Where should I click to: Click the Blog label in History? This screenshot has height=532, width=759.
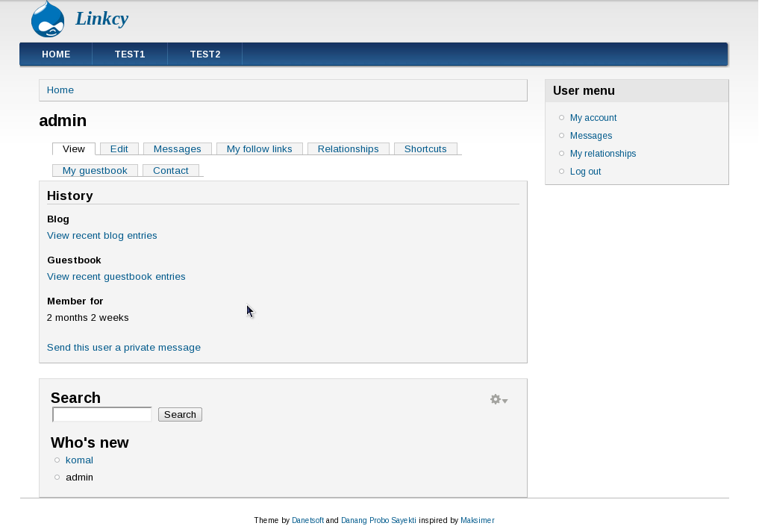tap(58, 219)
